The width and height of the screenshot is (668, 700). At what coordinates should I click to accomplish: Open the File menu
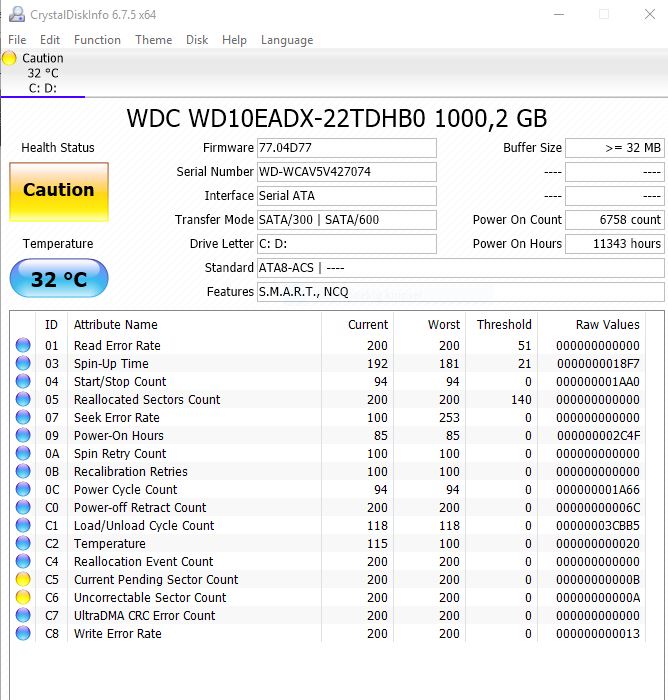[x=17, y=40]
